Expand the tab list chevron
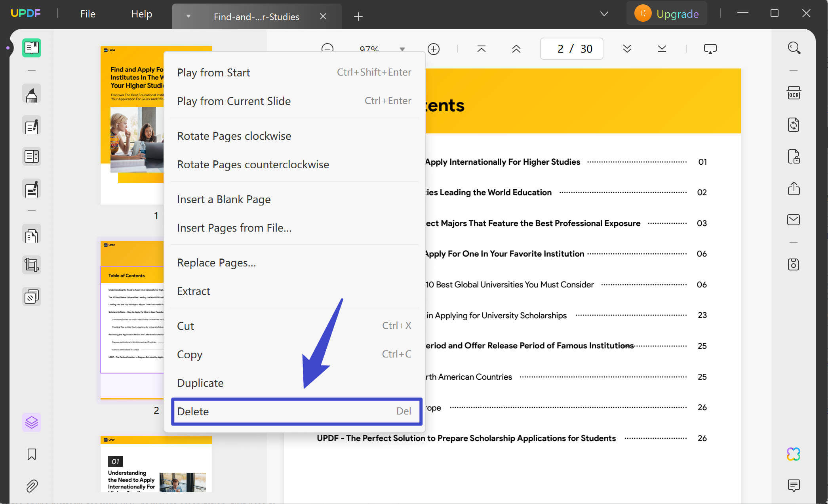Screen dimensions: 828x504 (603, 14)
